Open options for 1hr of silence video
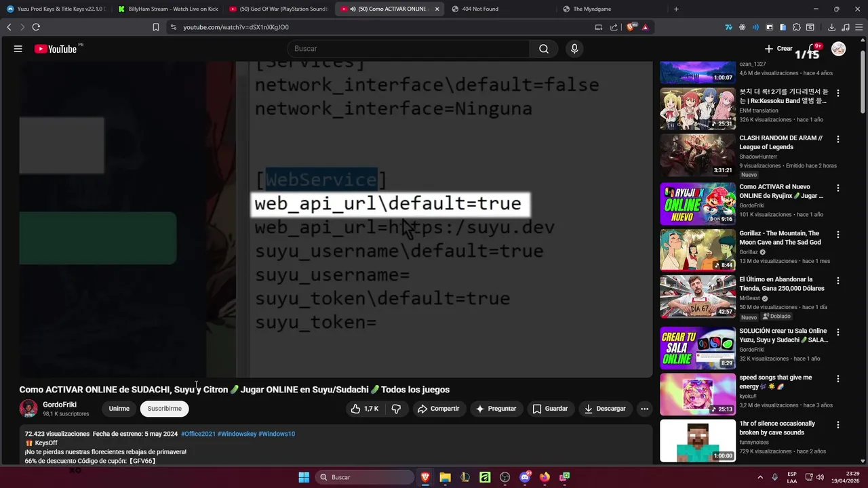Viewport: 868px width, 488px height. tap(838, 425)
